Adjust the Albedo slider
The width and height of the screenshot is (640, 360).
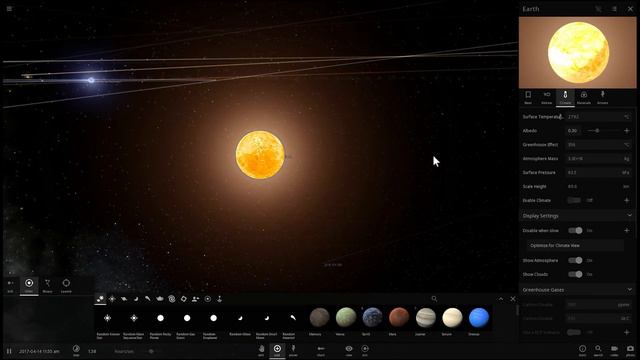pyautogui.click(x=603, y=131)
